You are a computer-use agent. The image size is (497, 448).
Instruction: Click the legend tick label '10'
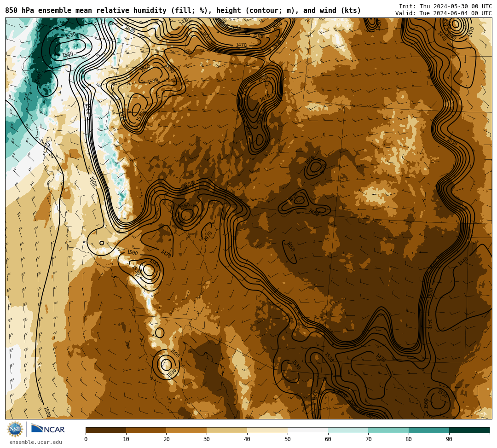126,439
